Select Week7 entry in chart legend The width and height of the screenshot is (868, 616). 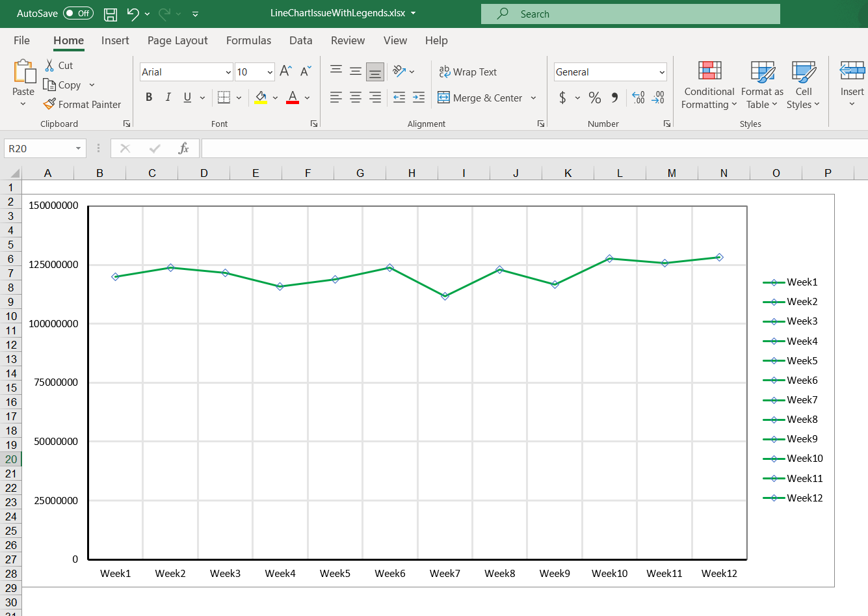[790, 400]
